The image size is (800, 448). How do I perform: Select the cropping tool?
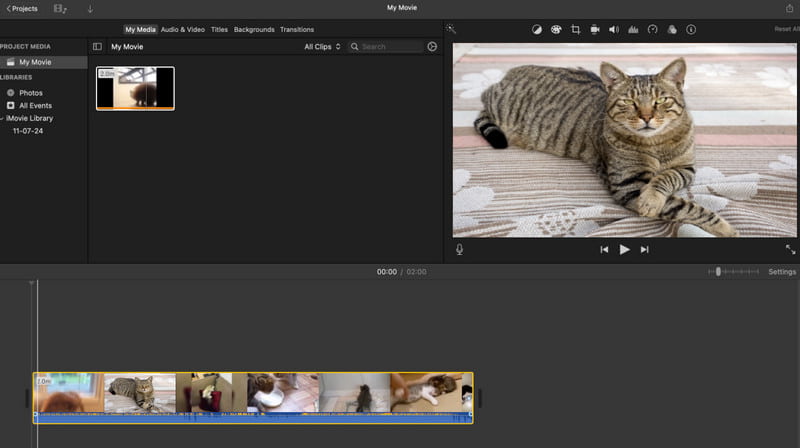(576, 30)
